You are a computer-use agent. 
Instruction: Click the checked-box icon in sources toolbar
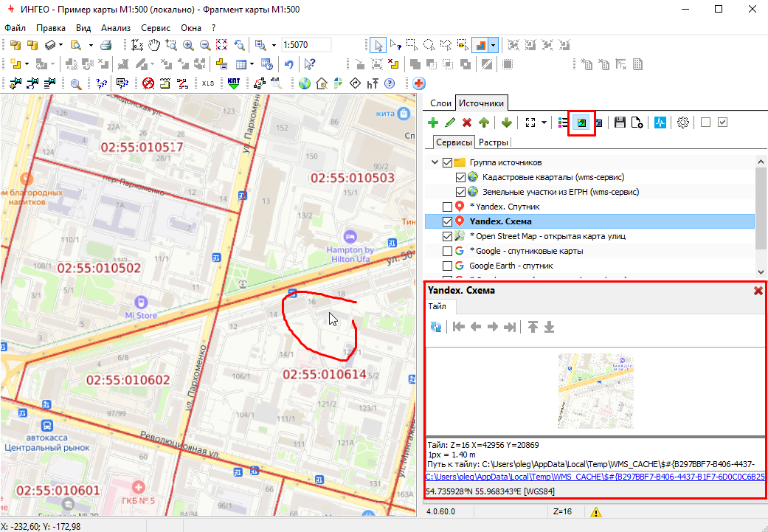[722, 122]
